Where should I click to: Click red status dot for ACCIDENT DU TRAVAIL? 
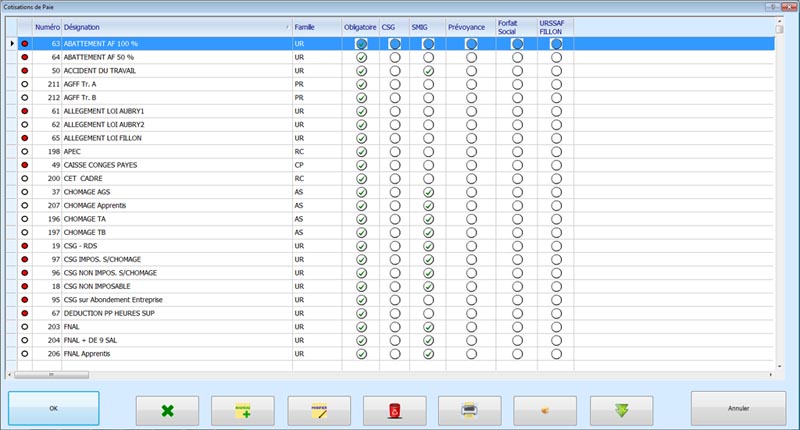[x=24, y=71]
